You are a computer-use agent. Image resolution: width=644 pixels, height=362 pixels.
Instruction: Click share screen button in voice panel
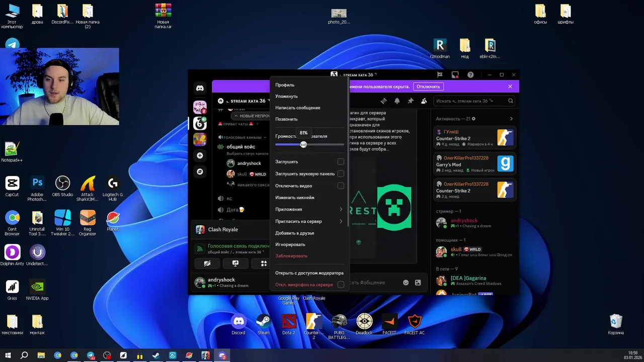pos(235,263)
